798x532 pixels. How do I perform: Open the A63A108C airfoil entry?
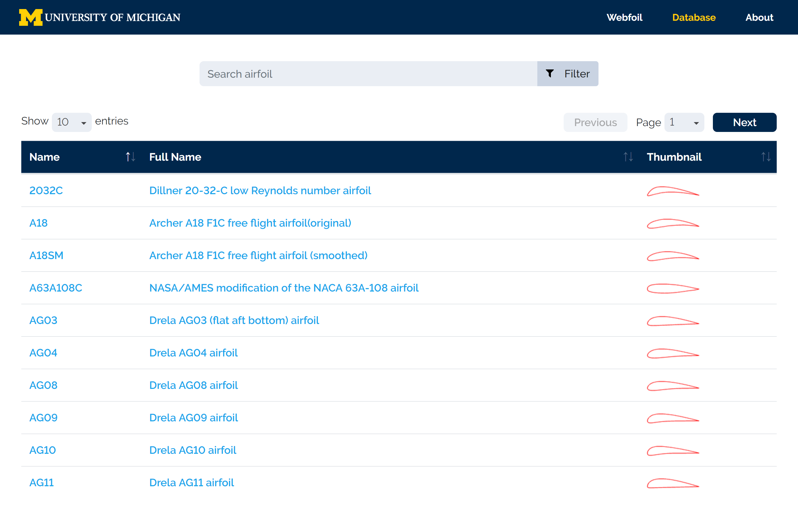(x=55, y=288)
